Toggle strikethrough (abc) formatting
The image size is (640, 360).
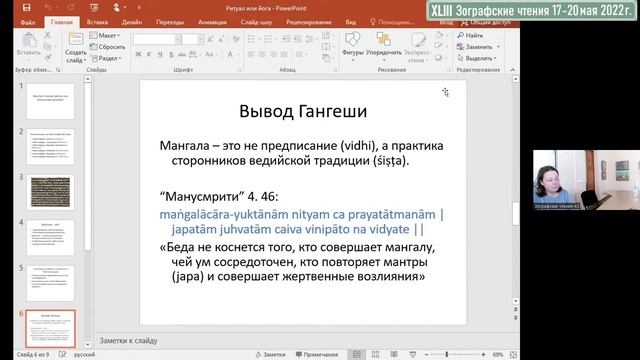[182, 54]
